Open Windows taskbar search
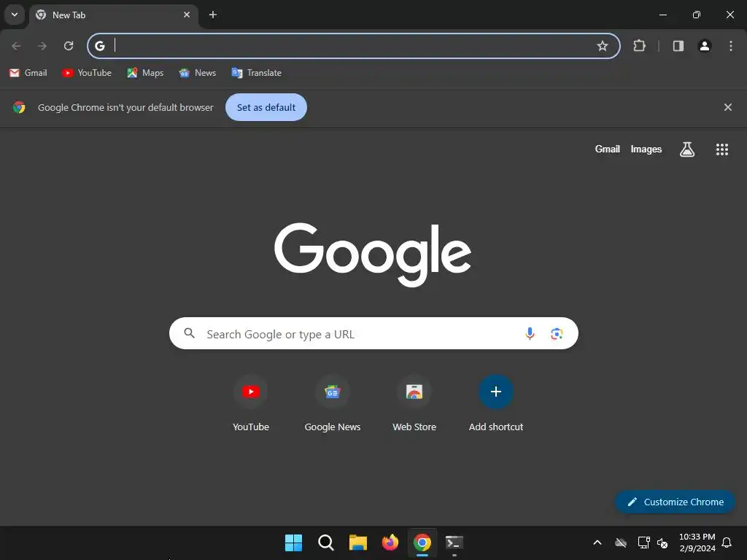 pos(326,542)
